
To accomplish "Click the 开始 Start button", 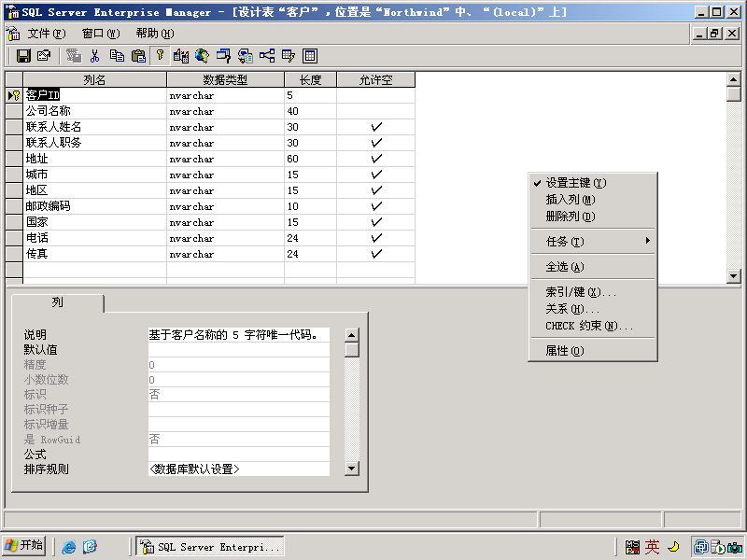I will coord(24,546).
